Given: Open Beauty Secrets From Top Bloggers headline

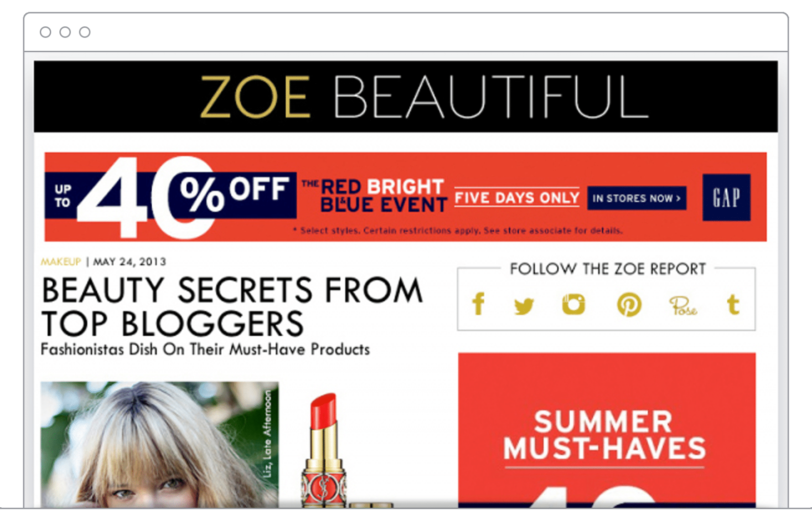Looking at the screenshot, I should point(233,307).
